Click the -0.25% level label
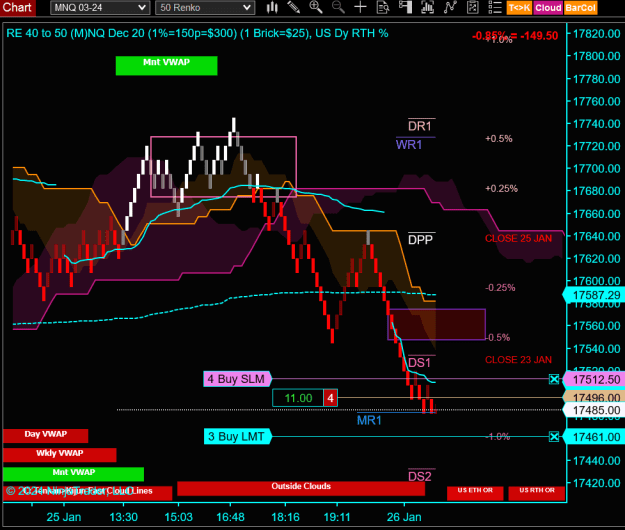This screenshot has width=625, height=530. click(x=500, y=288)
